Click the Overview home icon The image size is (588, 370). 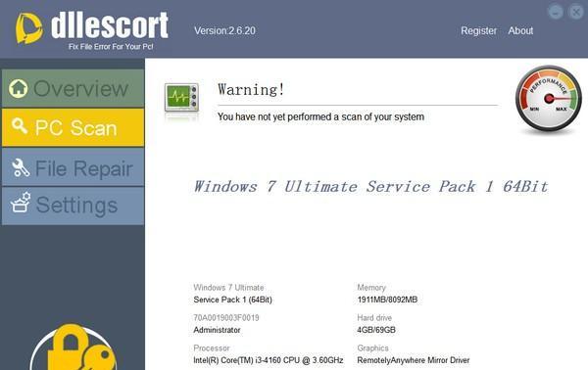(19, 88)
